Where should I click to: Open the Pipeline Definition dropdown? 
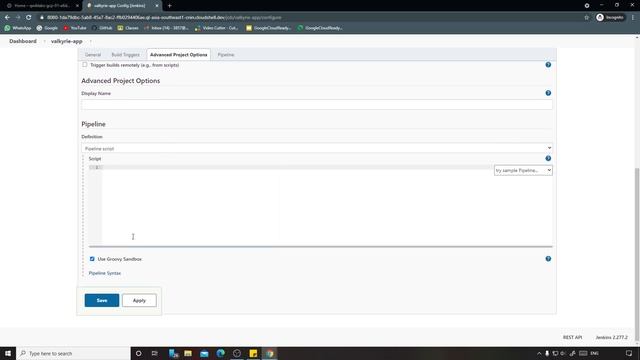317,148
